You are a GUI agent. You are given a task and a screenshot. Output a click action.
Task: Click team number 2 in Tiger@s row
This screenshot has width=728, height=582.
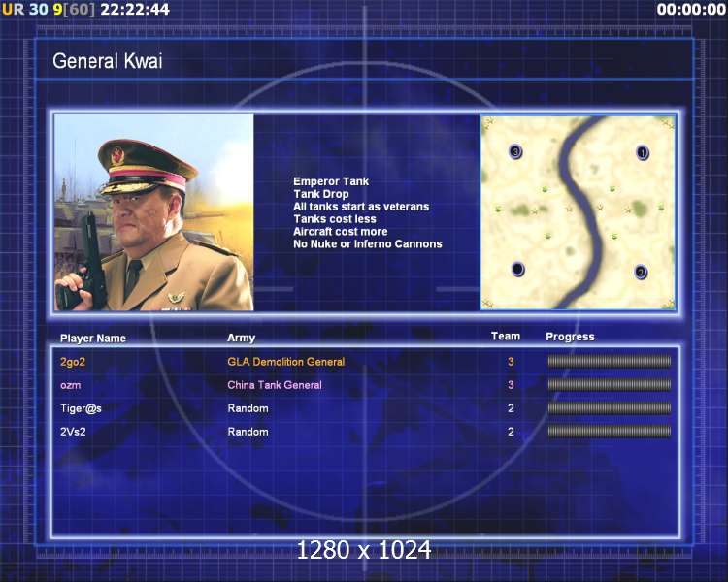point(511,408)
